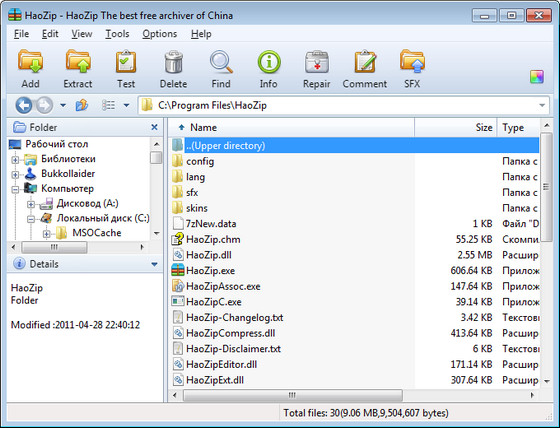Open the Comment tool icon

[x=365, y=62]
